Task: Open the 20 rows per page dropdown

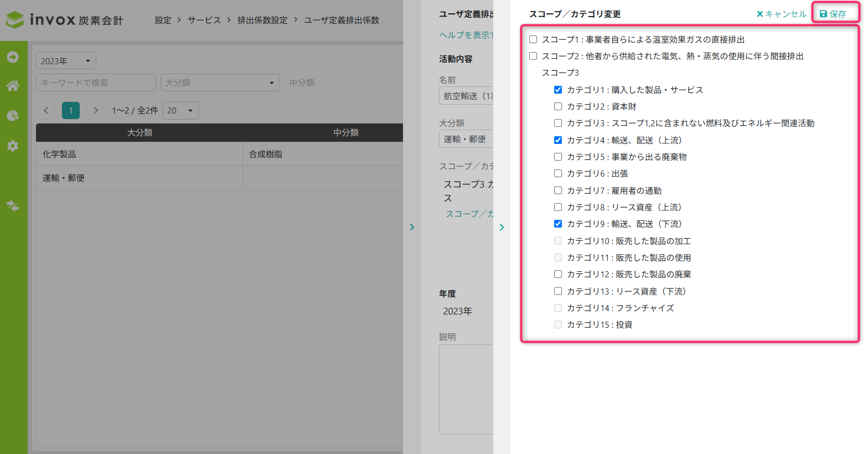Action: point(180,110)
